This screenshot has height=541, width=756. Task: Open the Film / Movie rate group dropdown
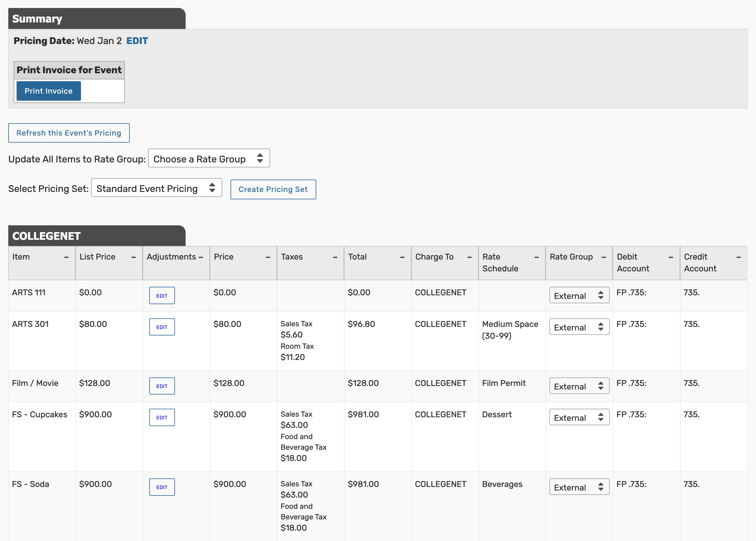tap(579, 386)
